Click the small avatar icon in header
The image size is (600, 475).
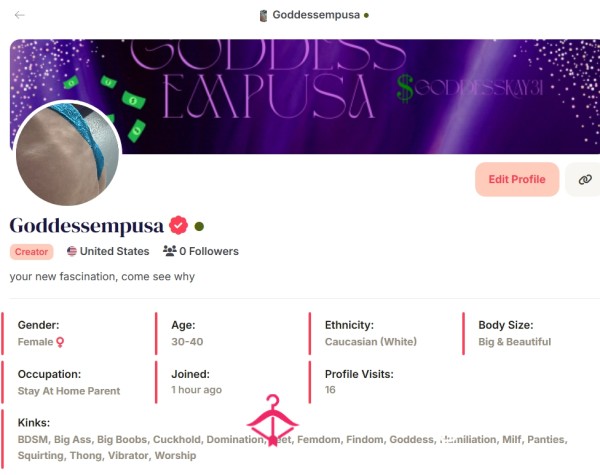(263, 16)
